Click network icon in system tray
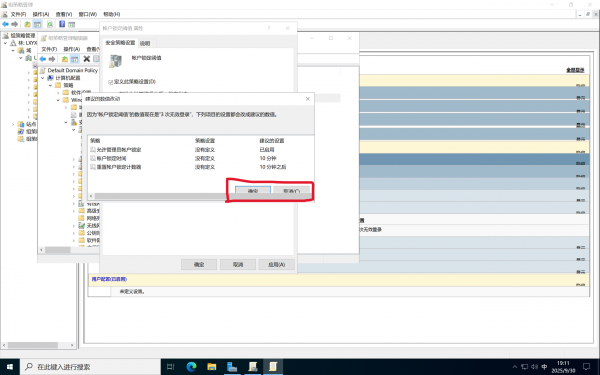The width and height of the screenshot is (600, 375). coord(525,367)
